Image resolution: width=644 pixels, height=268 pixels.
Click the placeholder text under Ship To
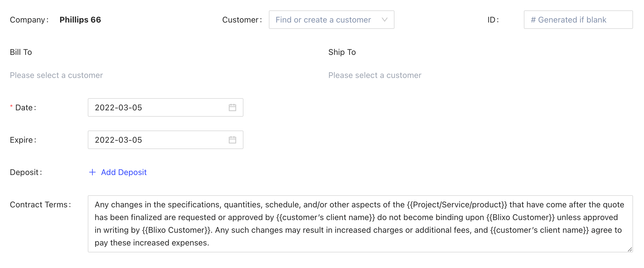[375, 75]
